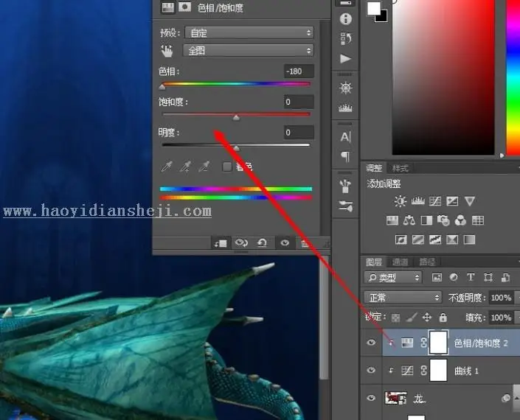This screenshot has height=420, width=520.
Task: Pick the first eyedropper in Hue/Saturation panel
Action: 167,167
